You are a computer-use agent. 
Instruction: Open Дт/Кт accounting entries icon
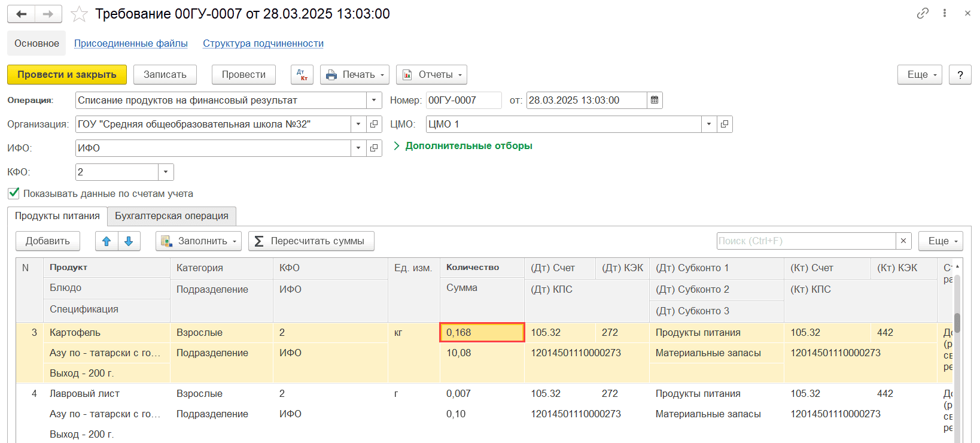pos(302,75)
